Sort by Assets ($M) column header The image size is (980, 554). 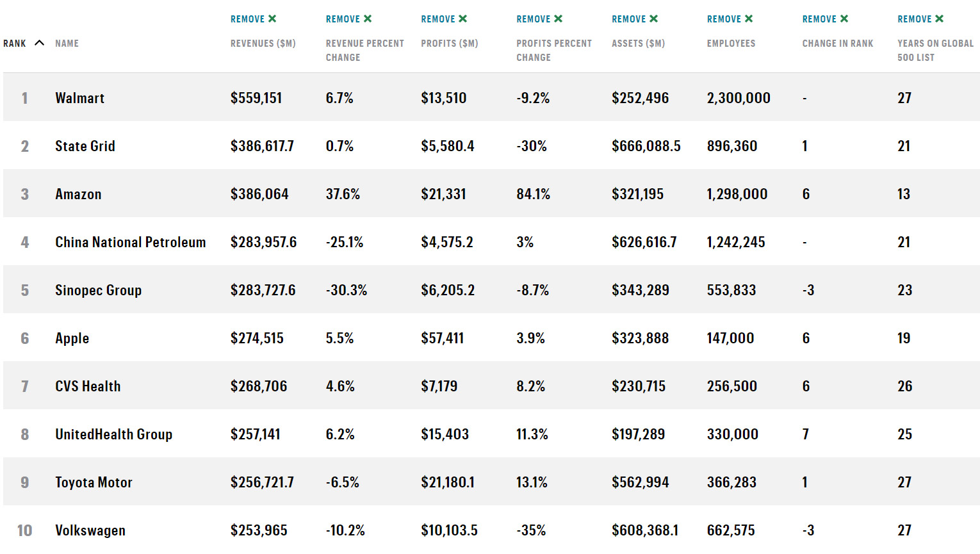coord(638,44)
